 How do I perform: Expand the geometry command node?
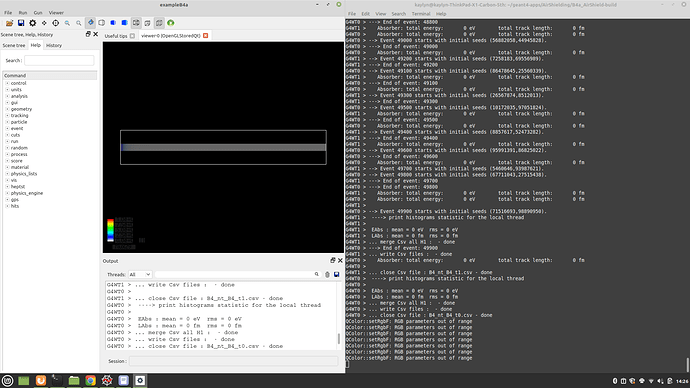pyautogui.click(x=7, y=109)
